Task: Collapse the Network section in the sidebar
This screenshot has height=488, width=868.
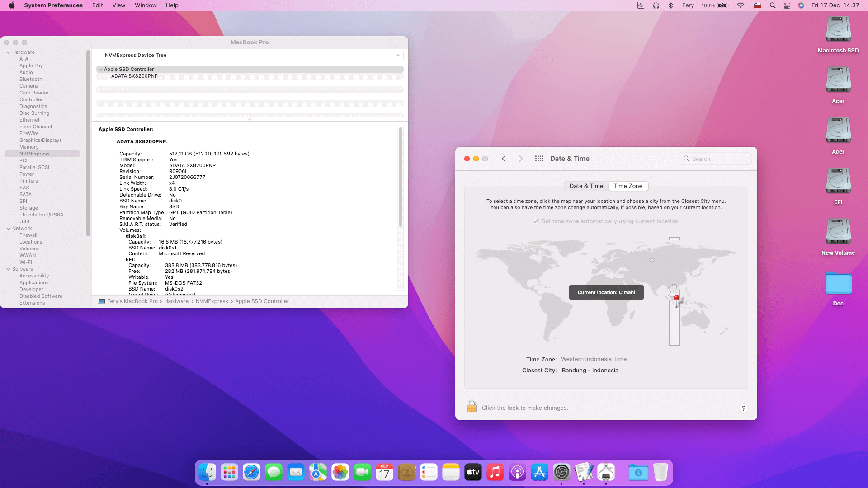Action: click(x=9, y=229)
